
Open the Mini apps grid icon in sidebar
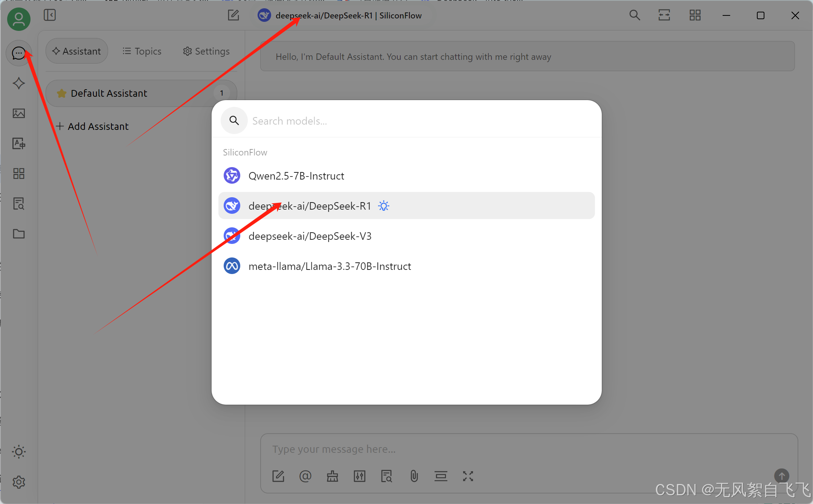(x=18, y=174)
